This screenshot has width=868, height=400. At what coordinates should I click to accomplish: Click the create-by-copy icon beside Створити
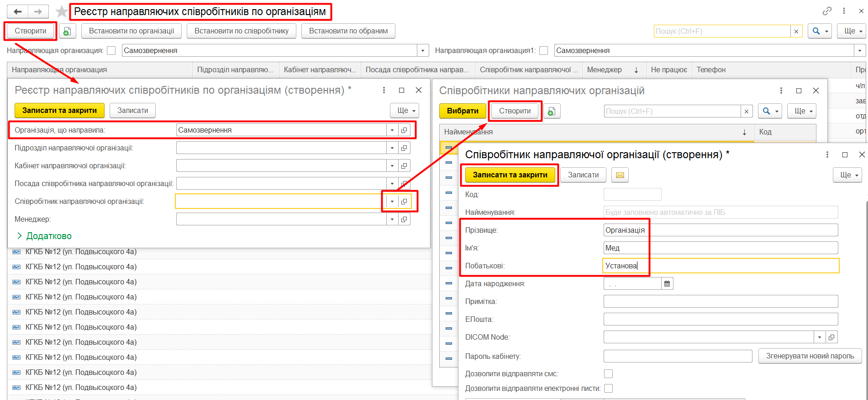coord(67,31)
